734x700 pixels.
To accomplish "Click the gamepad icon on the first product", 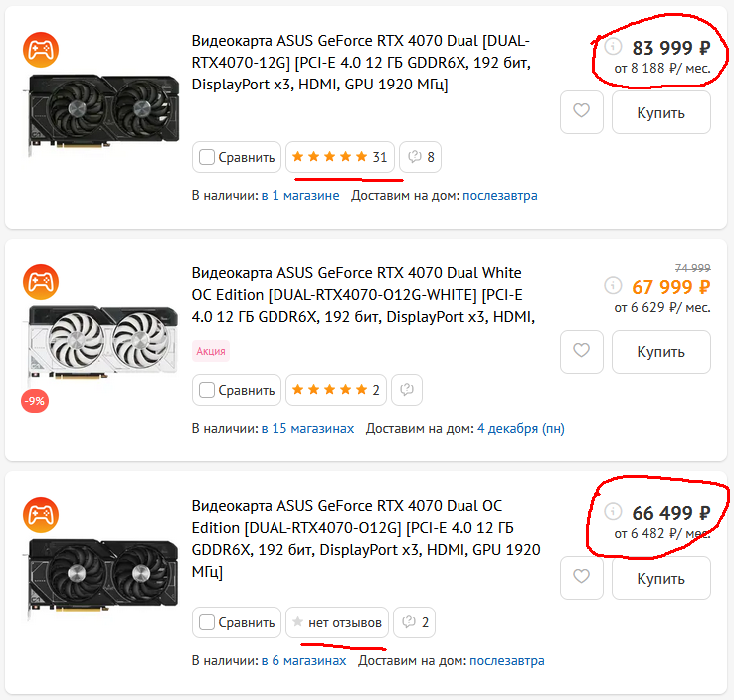I will pyautogui.click(x=41, y=48).
